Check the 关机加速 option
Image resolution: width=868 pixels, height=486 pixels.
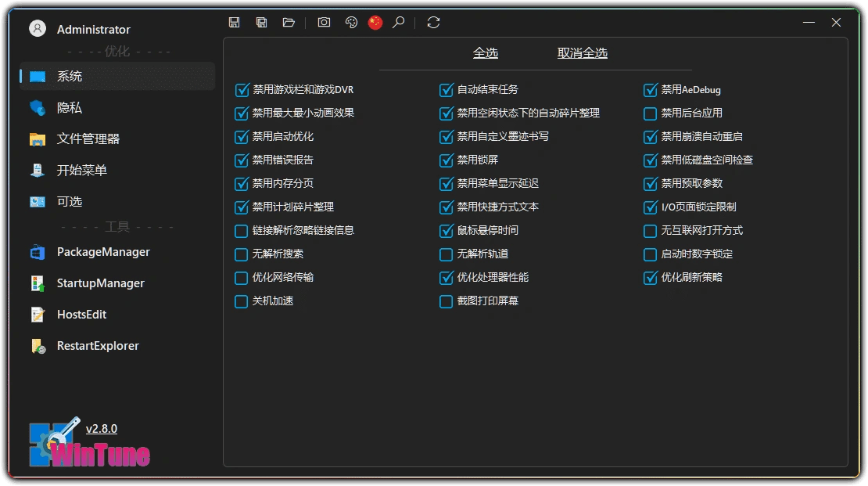pyautogui.click(x=241, y=301)
